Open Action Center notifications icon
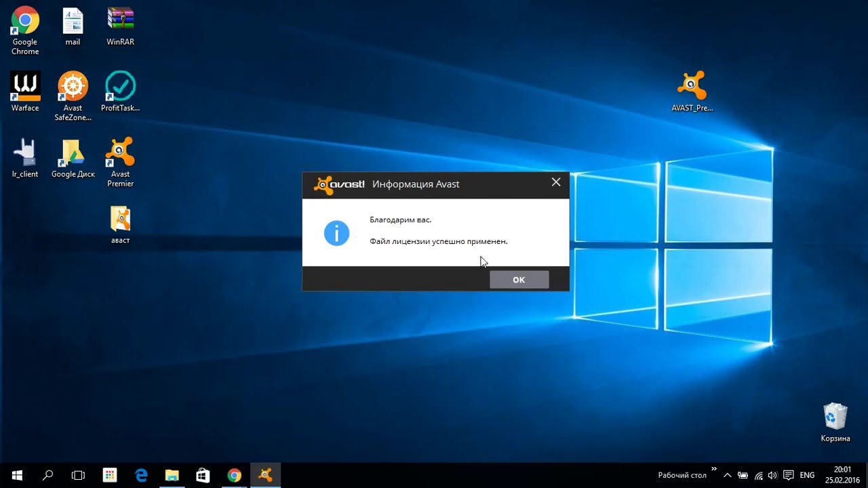Image resolution: width=868 pixels, height=488 pixels. pyautogui.click(x=789, y=476)
